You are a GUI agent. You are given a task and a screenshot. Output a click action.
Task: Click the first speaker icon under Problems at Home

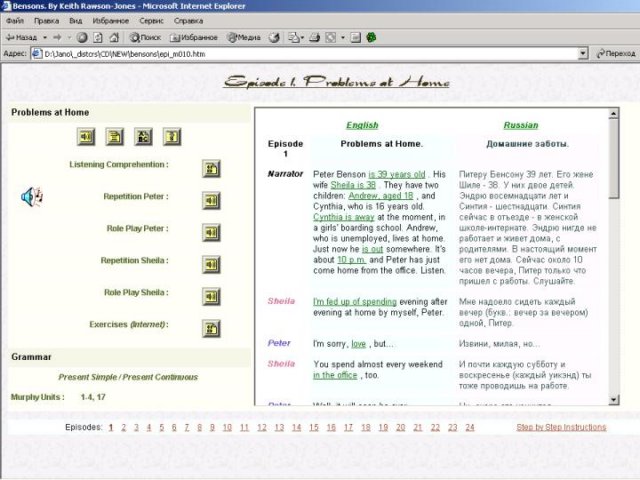pos(86,137)
